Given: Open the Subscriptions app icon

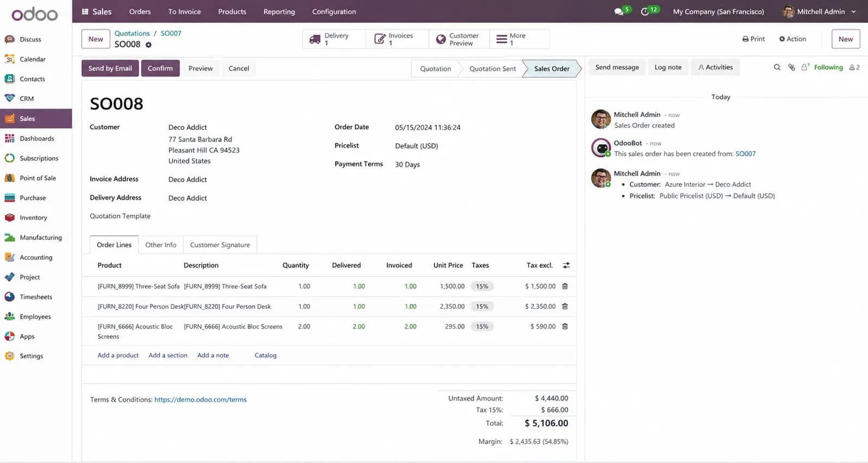Looking at the screenshot, I should (10, 158).
